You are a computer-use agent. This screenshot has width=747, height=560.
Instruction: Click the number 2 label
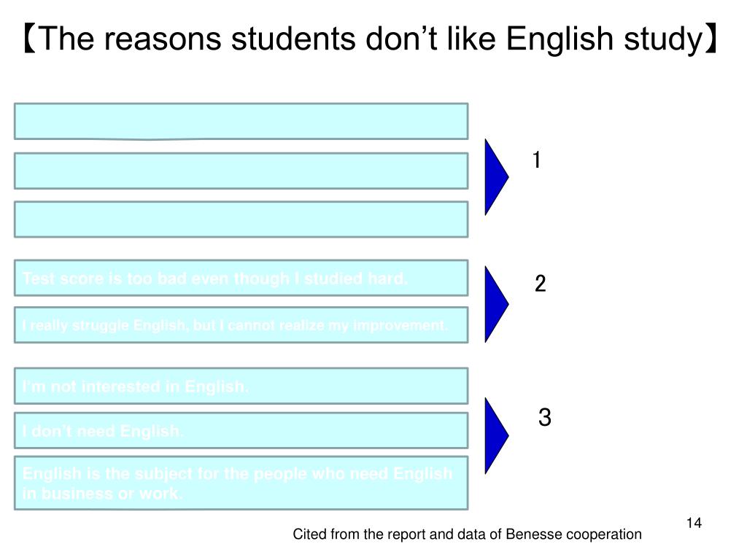tap(540, 284)
